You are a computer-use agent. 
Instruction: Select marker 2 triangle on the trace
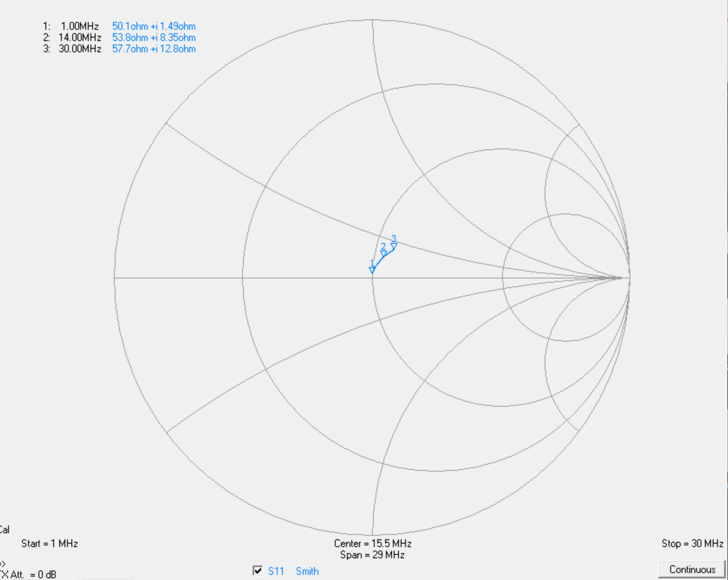pyautogui.click(x=383, y=254)
